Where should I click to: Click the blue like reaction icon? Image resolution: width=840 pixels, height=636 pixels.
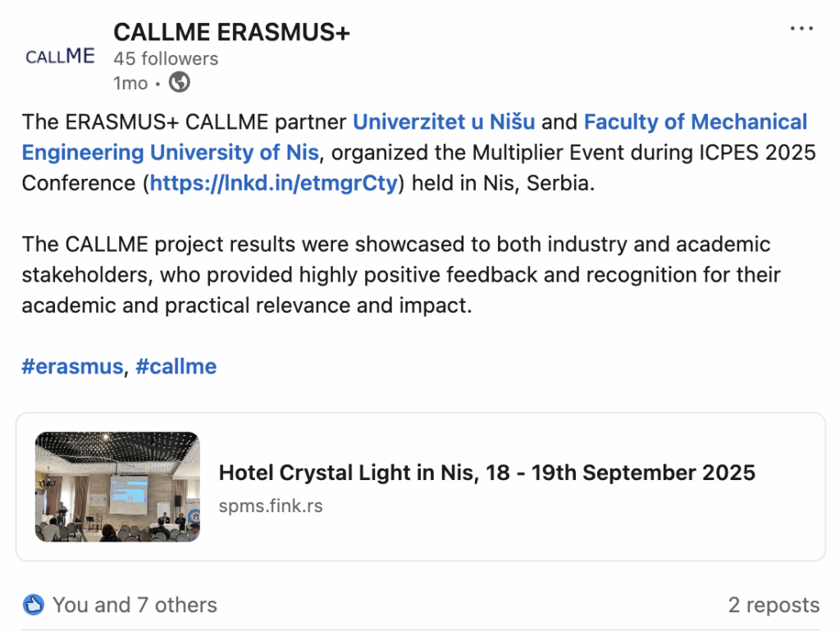click(x=34, y=605)
